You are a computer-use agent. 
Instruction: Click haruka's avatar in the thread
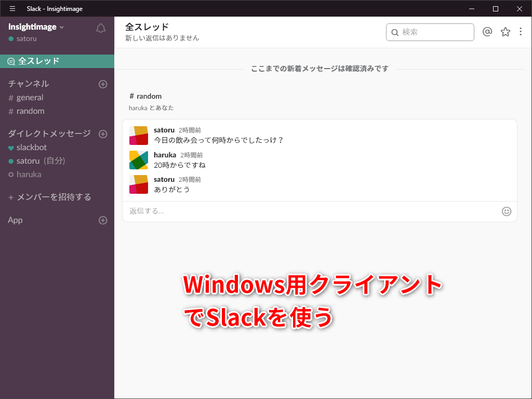click(x=139, y=160)
